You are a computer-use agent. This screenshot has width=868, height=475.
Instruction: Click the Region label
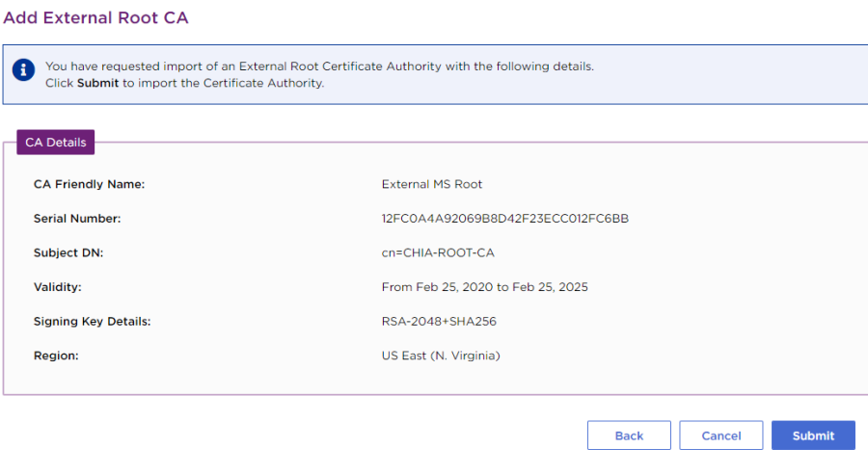[x=56, y=356]
